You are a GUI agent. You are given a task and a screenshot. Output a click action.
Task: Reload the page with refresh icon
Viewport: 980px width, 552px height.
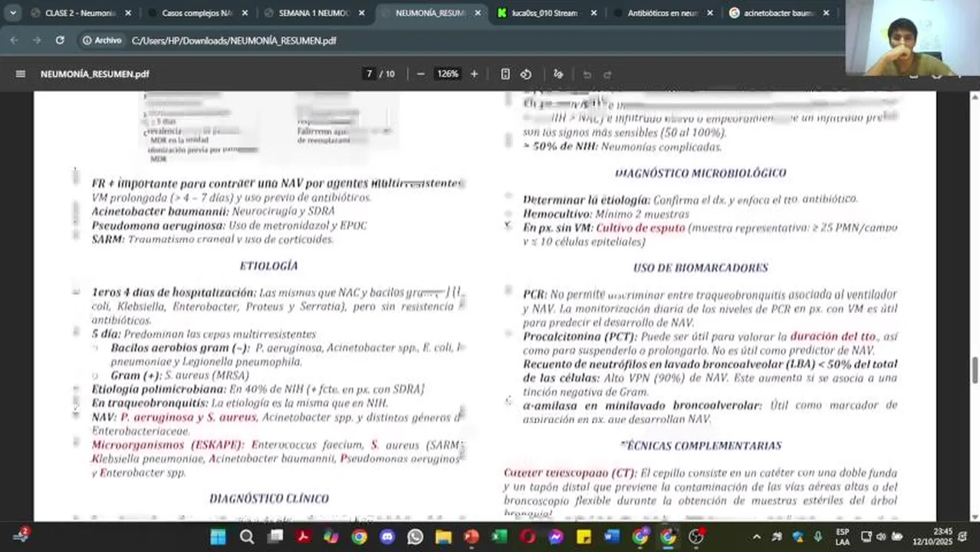click(x=60, y=40)
